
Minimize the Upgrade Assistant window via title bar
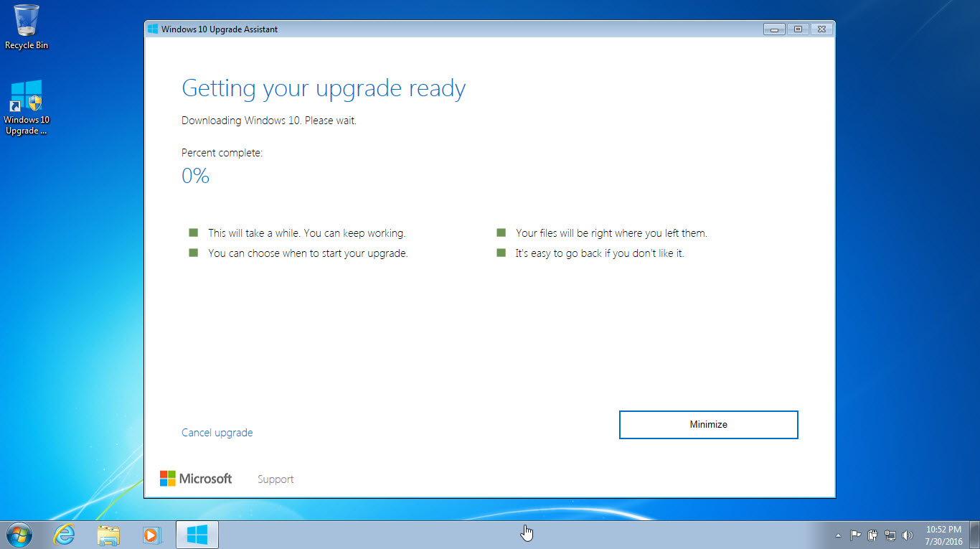click(774, 29)
